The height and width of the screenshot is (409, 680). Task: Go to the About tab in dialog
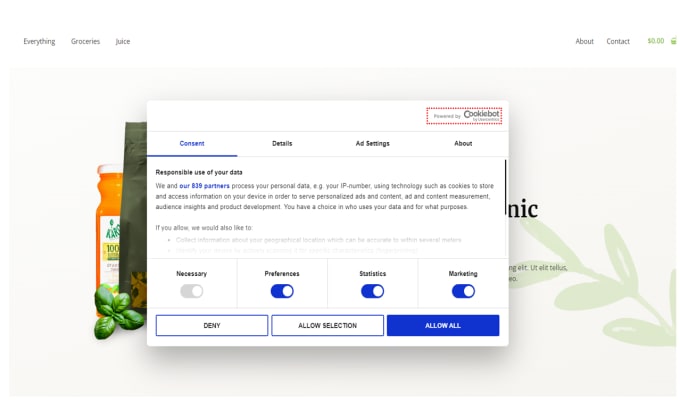[463, 144]
